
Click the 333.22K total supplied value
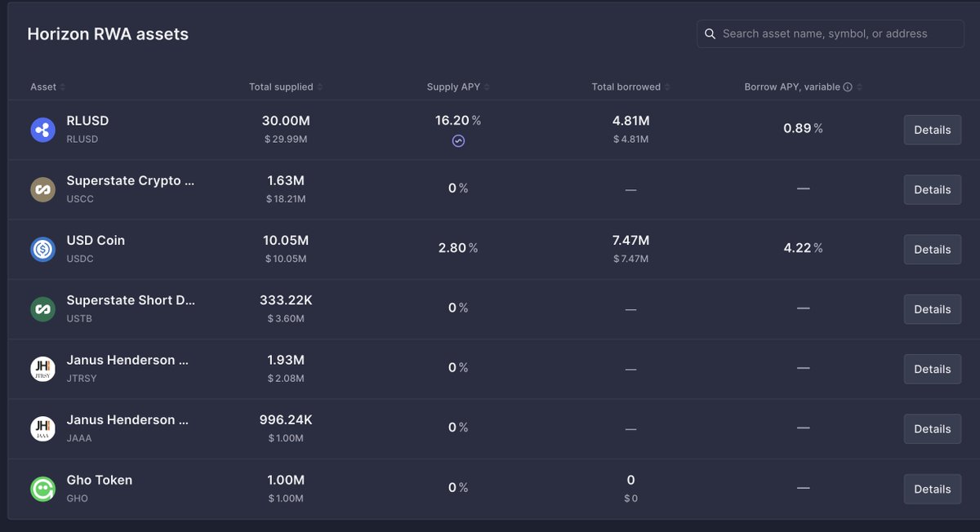[x=286, y=300]
